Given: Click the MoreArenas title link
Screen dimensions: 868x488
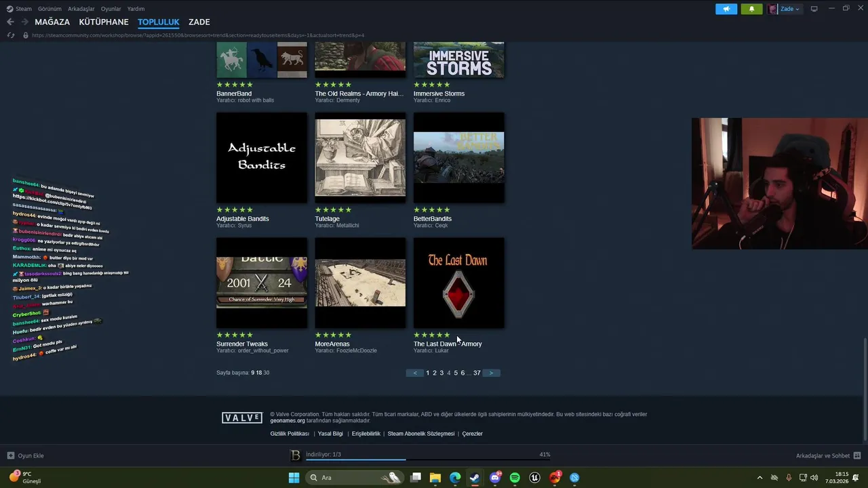Looking at the screenshot, I should [x=332, y=344].
